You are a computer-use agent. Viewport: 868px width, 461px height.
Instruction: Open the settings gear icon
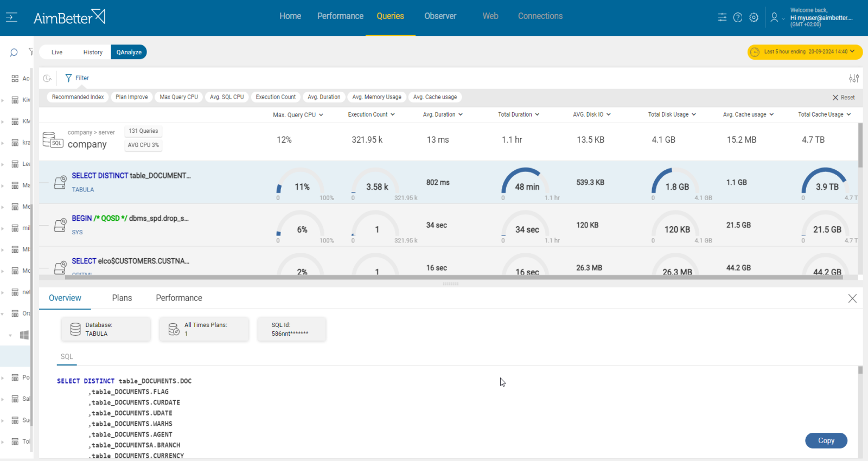[754, 17]
